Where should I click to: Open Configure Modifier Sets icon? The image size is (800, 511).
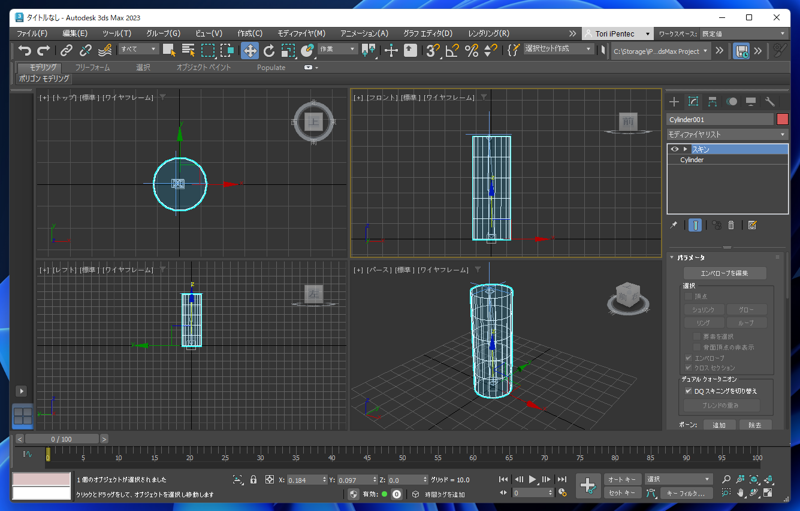point(752,225)
